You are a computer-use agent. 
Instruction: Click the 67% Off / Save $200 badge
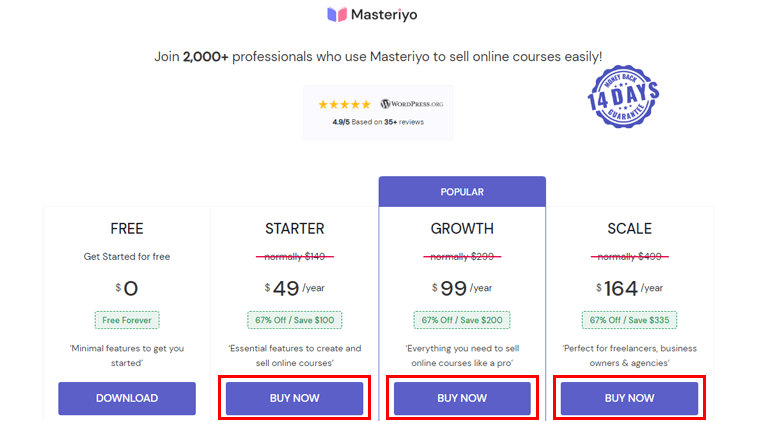462,320
